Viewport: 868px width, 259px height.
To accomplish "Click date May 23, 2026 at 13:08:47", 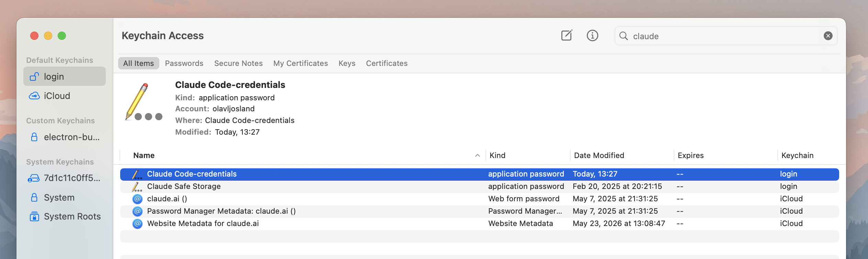I will pos(619,224).
